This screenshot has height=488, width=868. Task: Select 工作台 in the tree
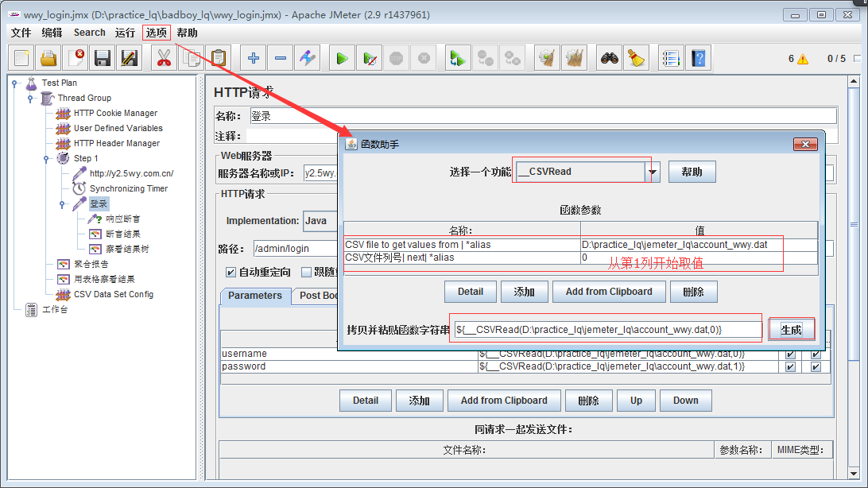pos(55,310)
